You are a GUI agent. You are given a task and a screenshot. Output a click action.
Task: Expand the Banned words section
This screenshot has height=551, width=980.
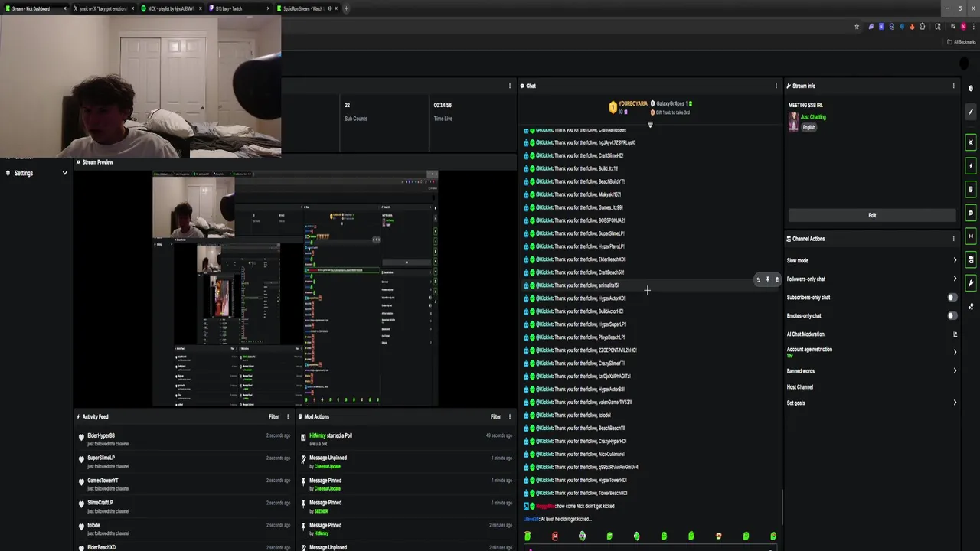click(955, 371)
